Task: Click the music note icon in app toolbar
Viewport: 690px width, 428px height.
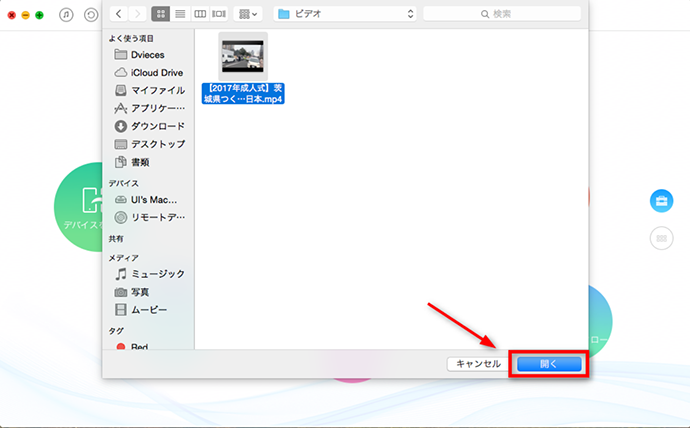Action: tap(66, 15)
